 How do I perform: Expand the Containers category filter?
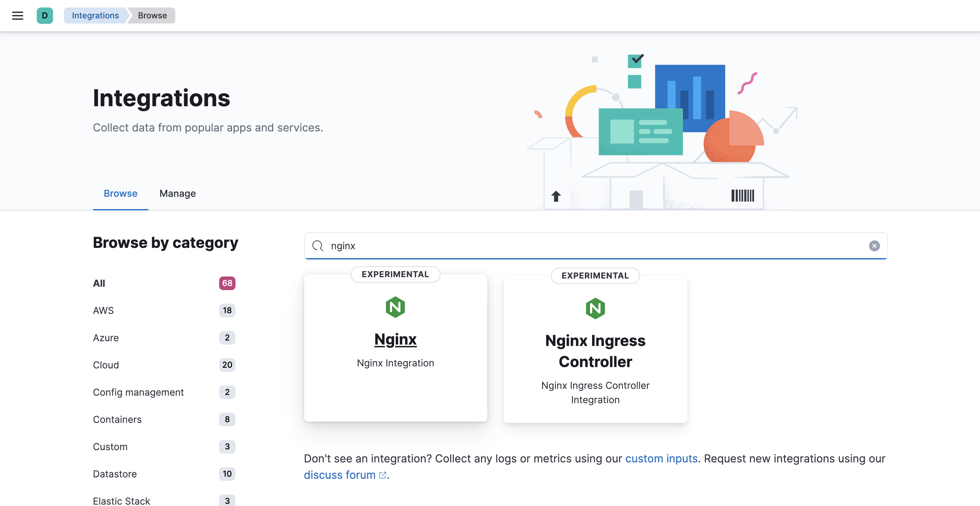117,419
